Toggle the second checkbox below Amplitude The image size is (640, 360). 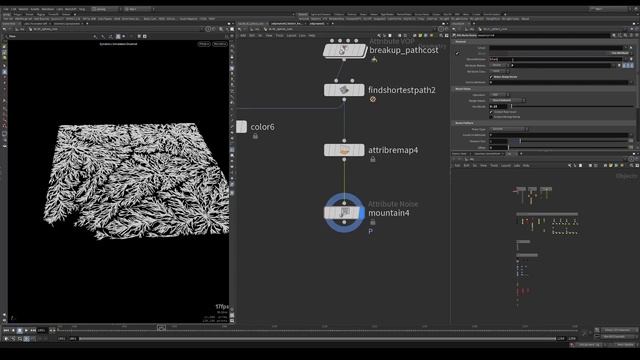pyautogui.click(x=491, y=117)
